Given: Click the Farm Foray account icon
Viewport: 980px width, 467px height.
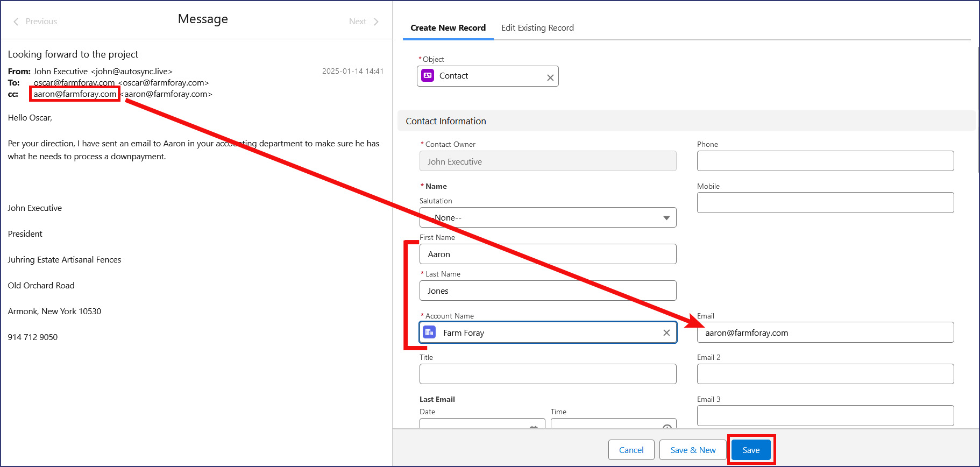Looking at the screenshot, I should pyautogui.click(x=429, y=332).
